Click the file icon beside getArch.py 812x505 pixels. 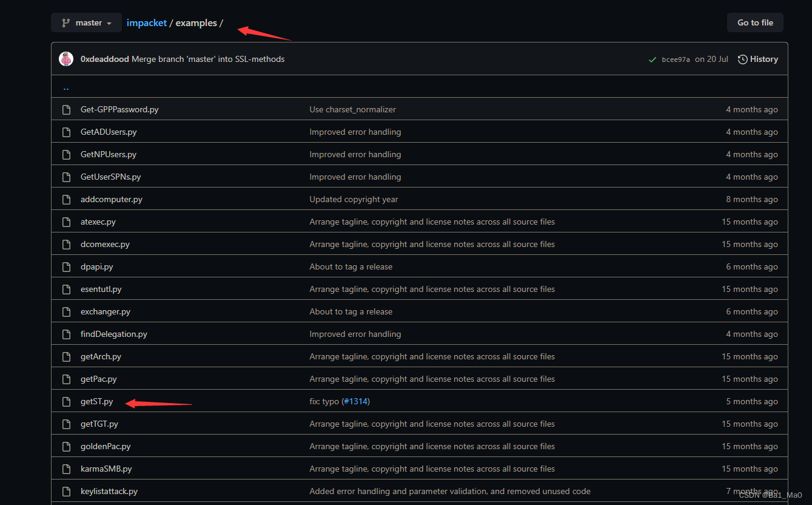click(67, 356)
